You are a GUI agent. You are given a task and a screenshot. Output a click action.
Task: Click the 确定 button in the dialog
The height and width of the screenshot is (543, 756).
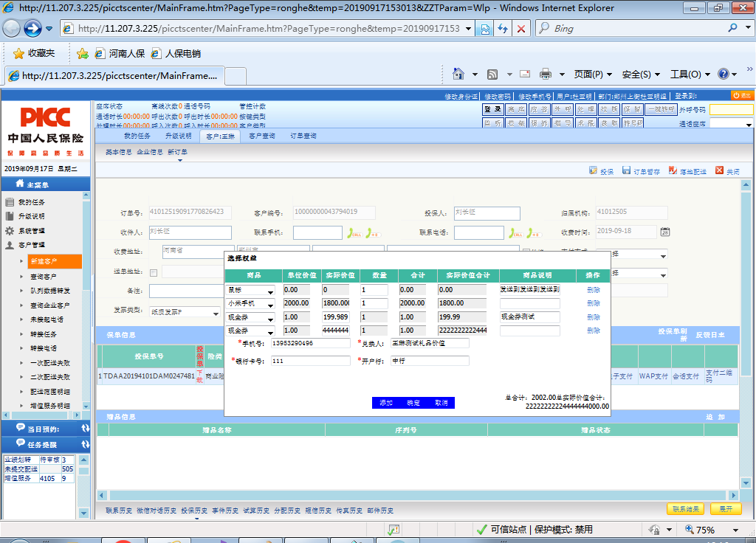tap(413, 403)
